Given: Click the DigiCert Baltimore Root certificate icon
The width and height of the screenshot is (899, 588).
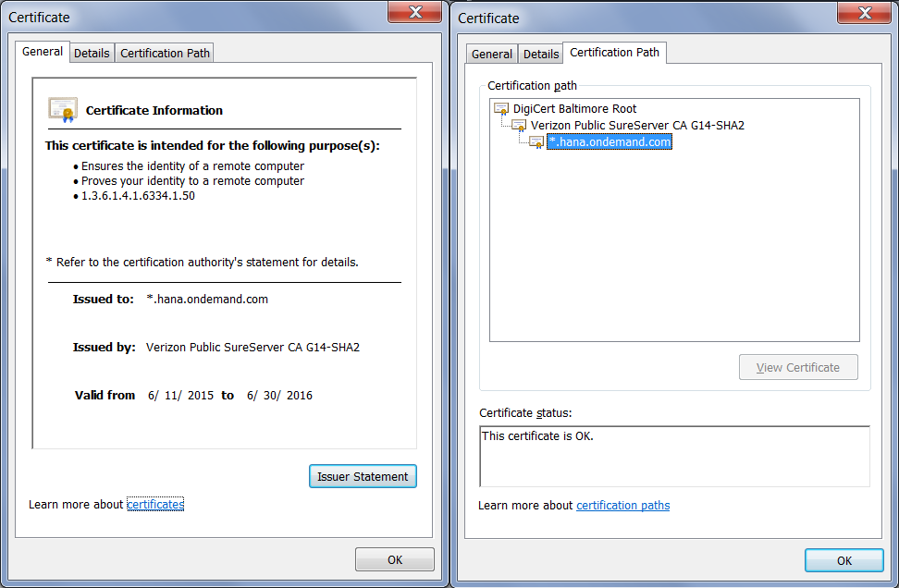Looking at the screenshot, I should pos(502,109).
